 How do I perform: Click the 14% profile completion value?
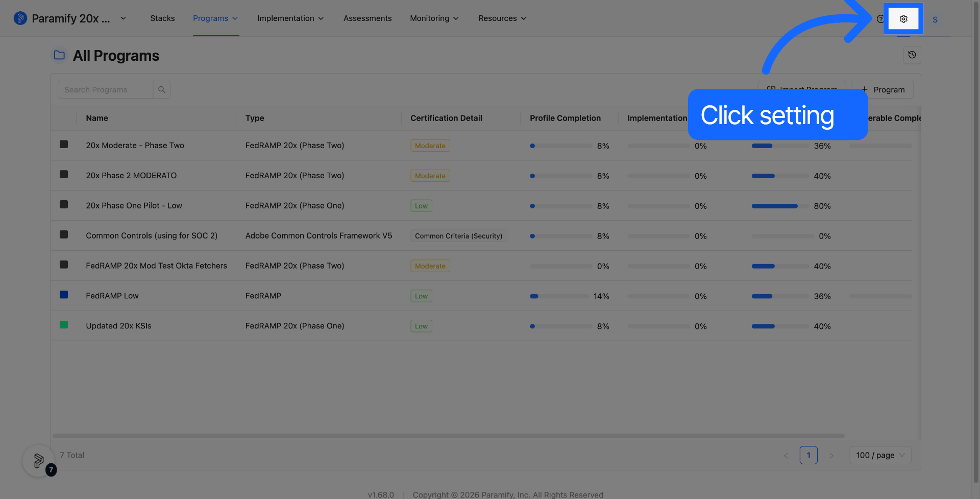click(x=601, y=296)
